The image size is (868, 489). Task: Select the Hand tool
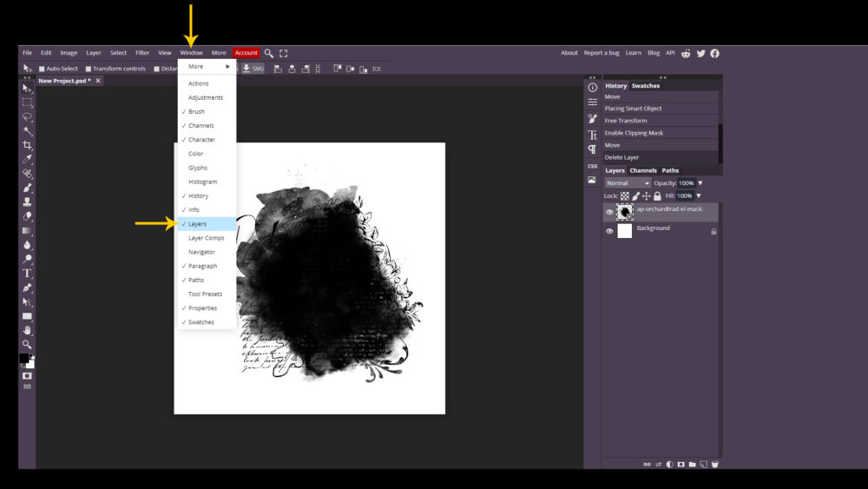pos(27,330)
